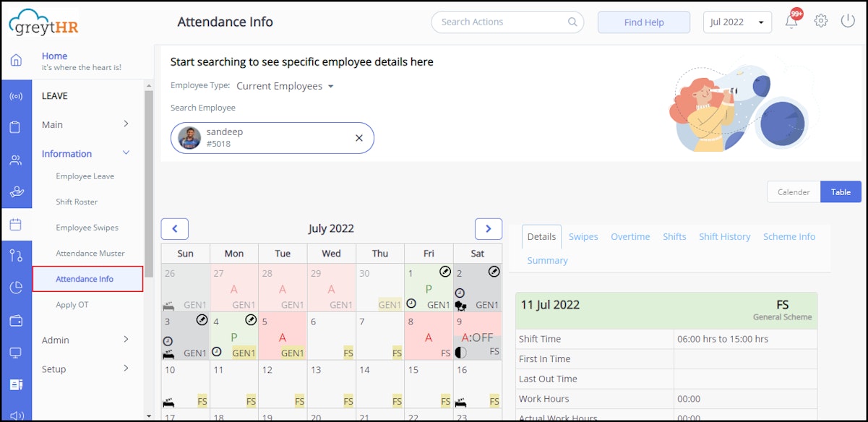Open the clipboard tasks icon in sidebar
This screenshot has width=868, height=422.
pos(16,125)
